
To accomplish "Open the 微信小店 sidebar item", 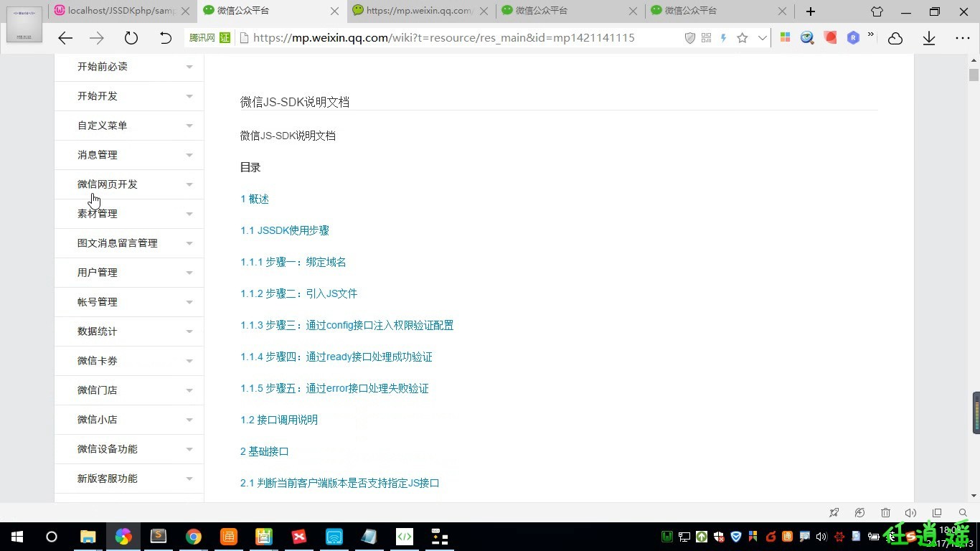I will point(129,420).
